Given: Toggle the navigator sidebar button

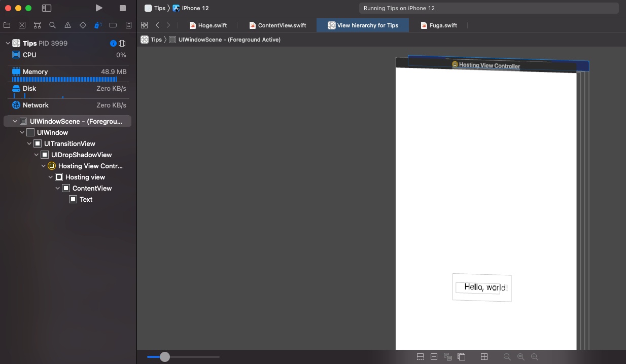Looking at the screenshot, I should coord(47,8).
